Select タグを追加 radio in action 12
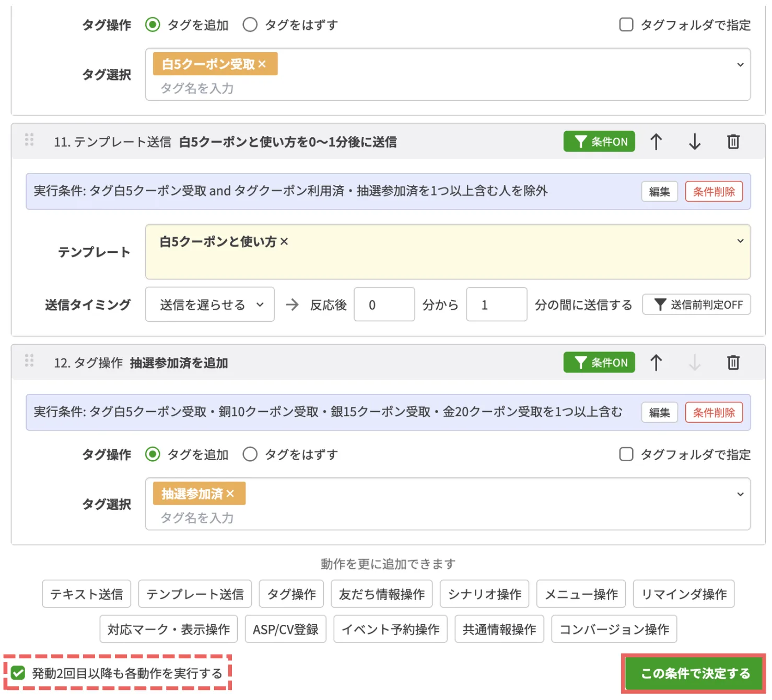 coord(153,454)
